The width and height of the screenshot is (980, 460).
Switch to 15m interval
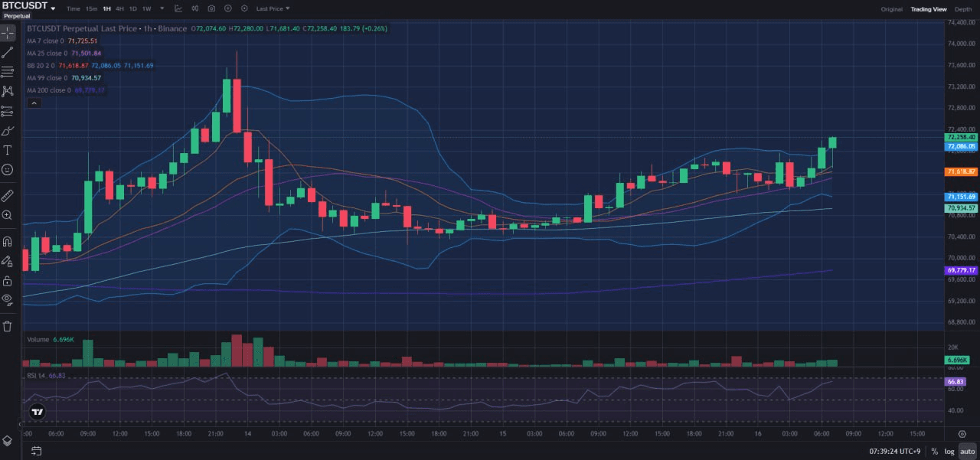pos(91,8)
